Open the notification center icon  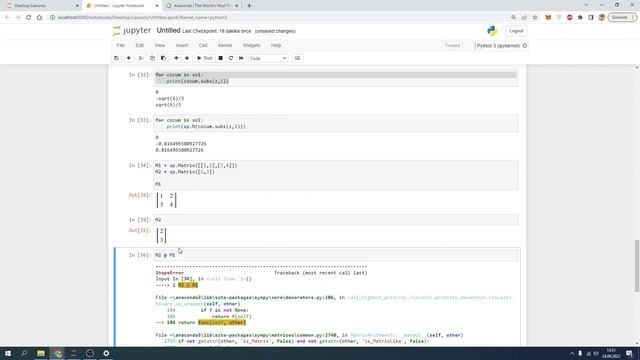click(629, 353)
